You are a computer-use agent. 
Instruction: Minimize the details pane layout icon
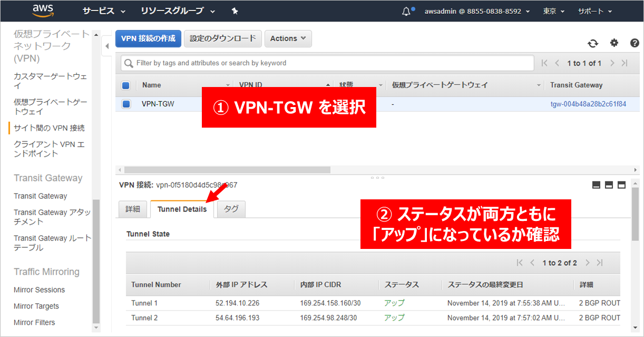click(x=596, y=185)
